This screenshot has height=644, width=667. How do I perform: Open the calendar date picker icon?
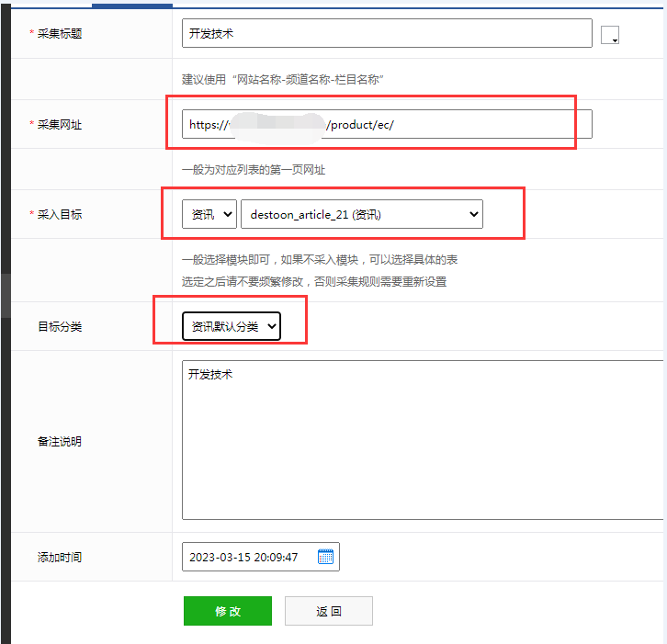tap(325, 557)
